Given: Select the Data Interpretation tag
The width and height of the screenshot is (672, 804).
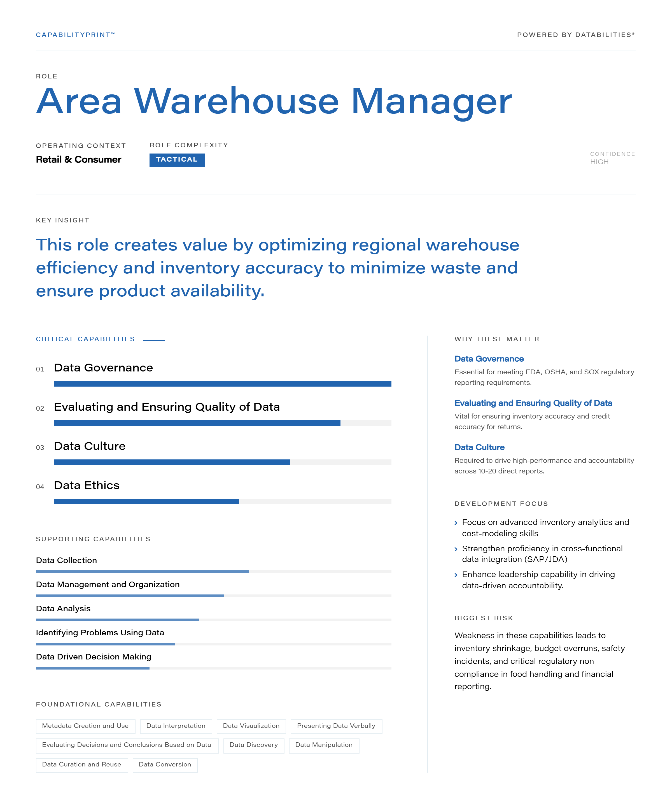Looking at the screenshot, I should coord(176,726).
